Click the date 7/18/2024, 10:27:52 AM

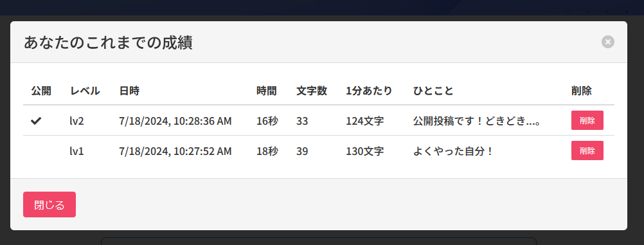pos(175,152)
